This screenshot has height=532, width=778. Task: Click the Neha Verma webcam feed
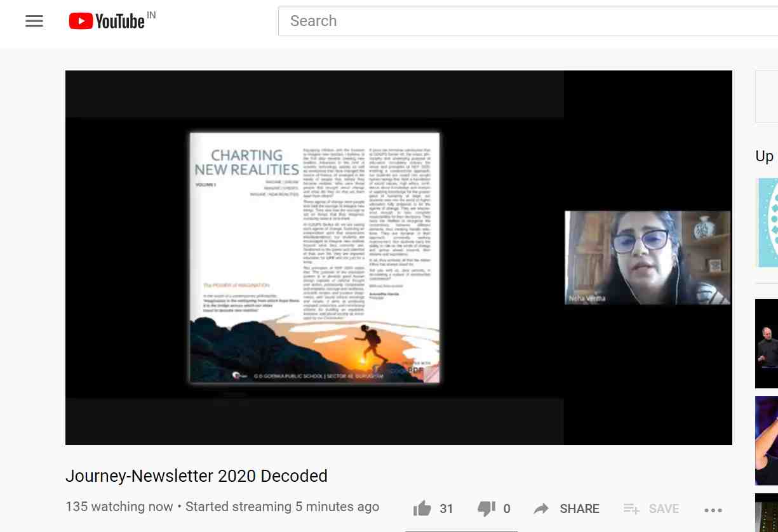pyautogui.click(x=647, y=258)
